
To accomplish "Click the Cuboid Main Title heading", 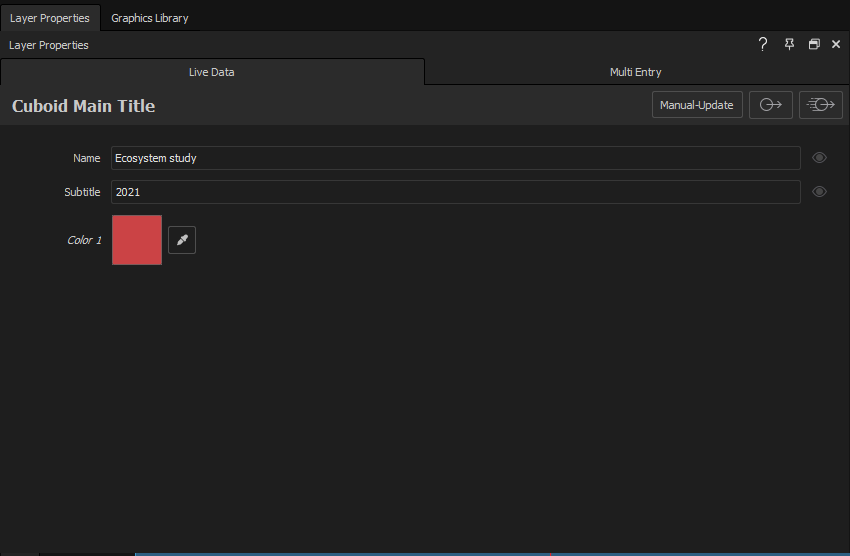I will click(x=83, y=106).
